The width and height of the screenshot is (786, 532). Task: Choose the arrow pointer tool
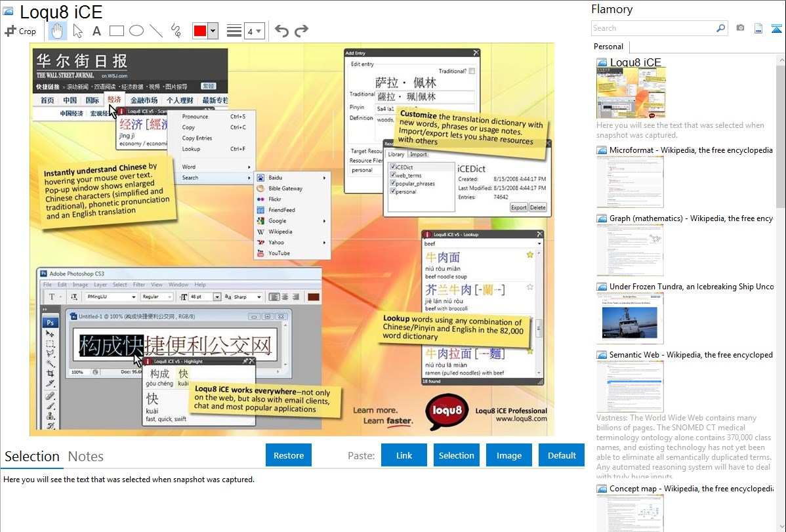[77, 31]
